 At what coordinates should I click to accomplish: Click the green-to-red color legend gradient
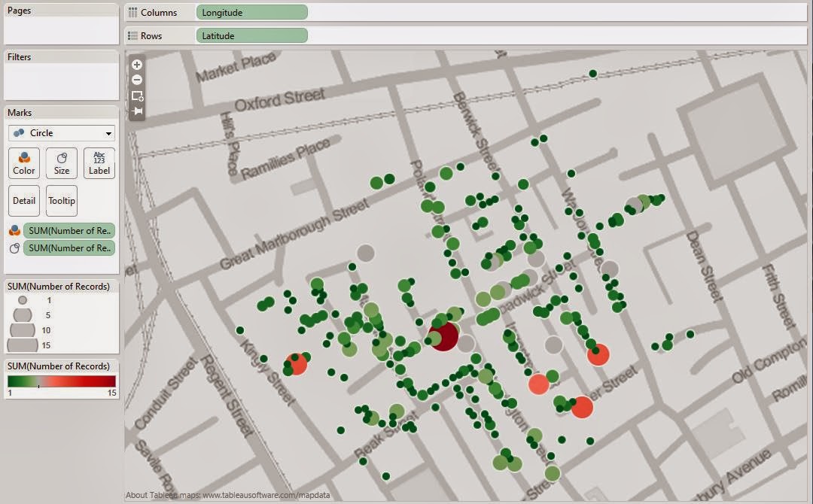[62, 381]
